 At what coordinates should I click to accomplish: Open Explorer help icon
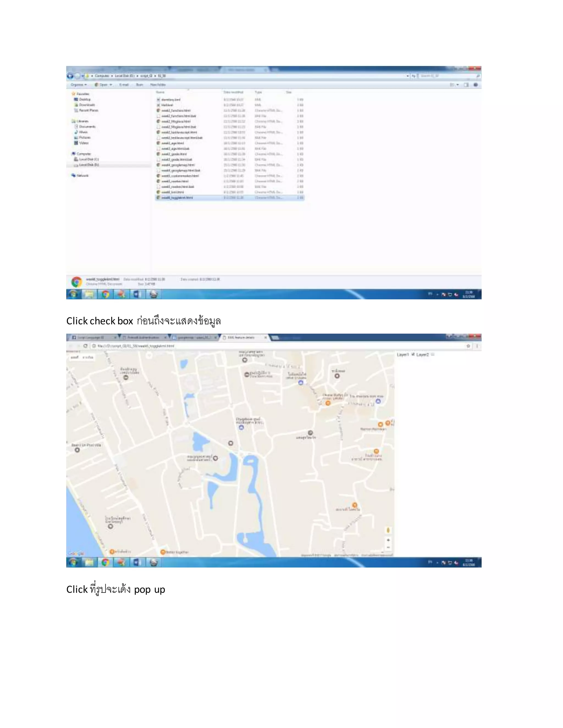(x=476, y=85)
